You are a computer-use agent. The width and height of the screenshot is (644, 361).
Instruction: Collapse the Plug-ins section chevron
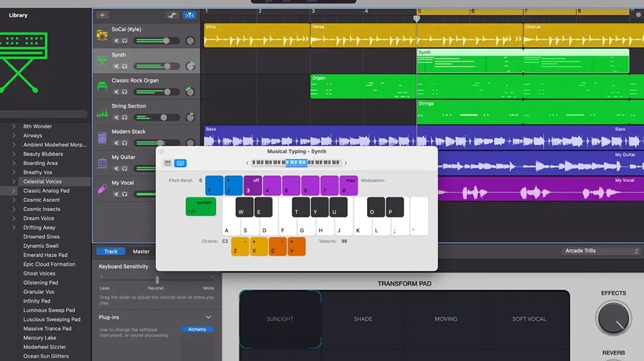[208, 317]
